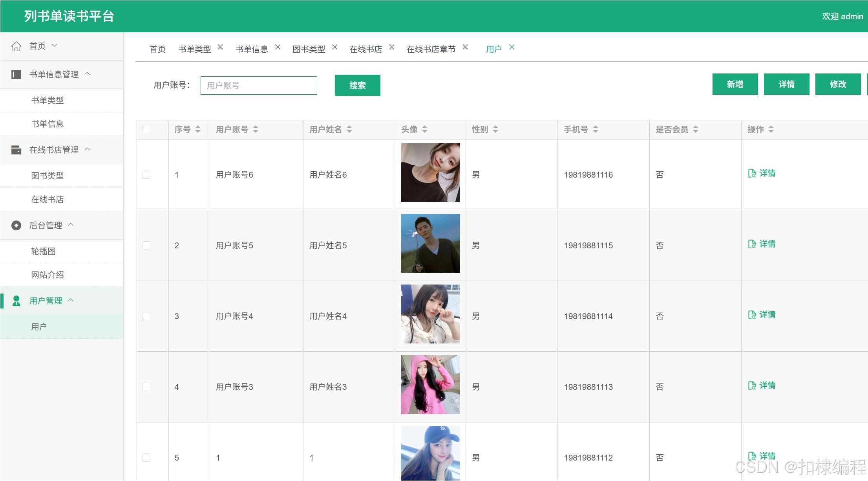Sort table by 手机号 column arrows
868x481 pixels.
(x=596, y=129)
